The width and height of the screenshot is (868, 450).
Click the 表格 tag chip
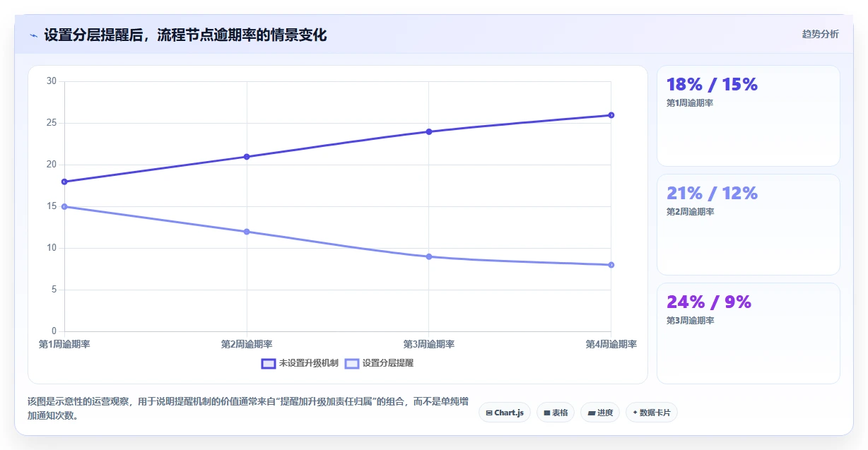(556, 413)
